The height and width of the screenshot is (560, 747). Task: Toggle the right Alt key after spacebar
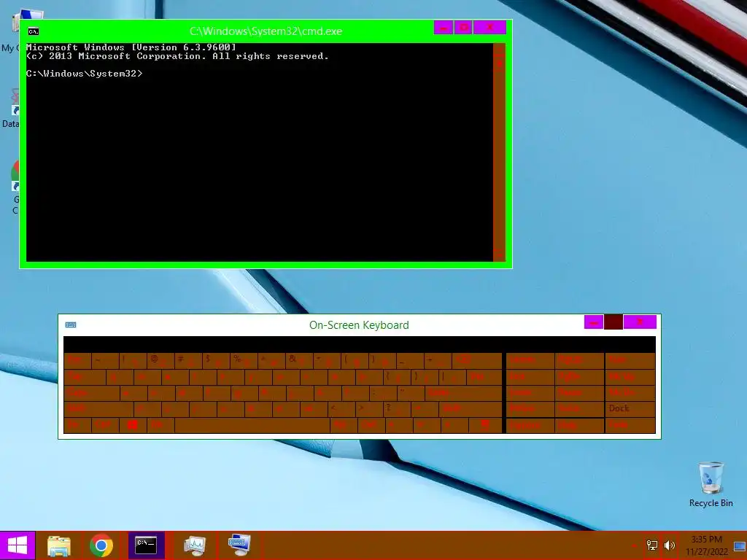coord(344,426)
